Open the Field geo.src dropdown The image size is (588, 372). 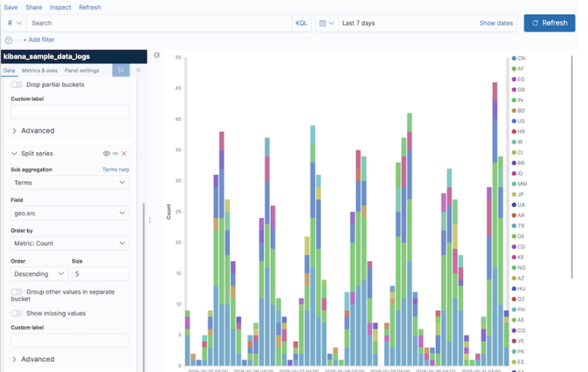69,213
